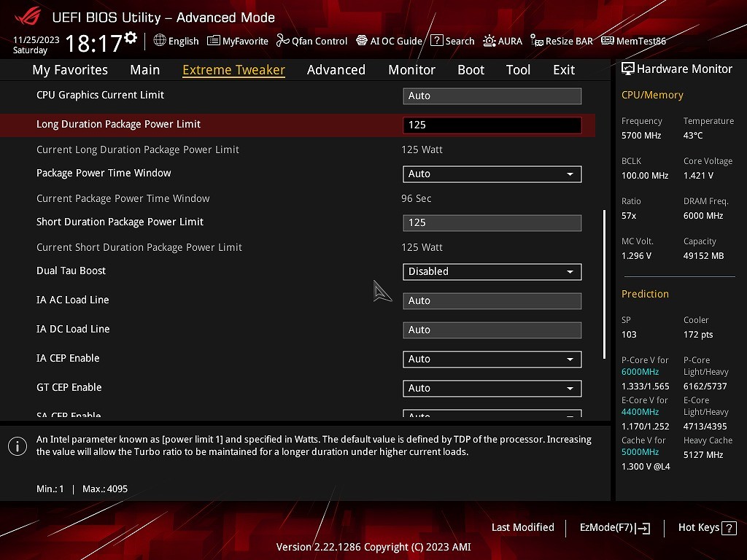This screenshot has width=747, height=560.
Task: Go to the Boot tab
Action: 471,69
